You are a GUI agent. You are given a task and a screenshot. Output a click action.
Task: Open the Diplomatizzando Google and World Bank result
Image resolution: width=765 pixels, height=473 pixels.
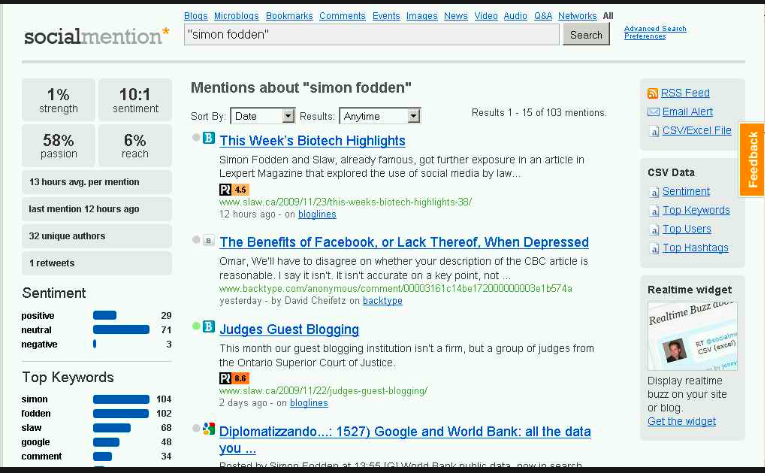click(405, 440)
